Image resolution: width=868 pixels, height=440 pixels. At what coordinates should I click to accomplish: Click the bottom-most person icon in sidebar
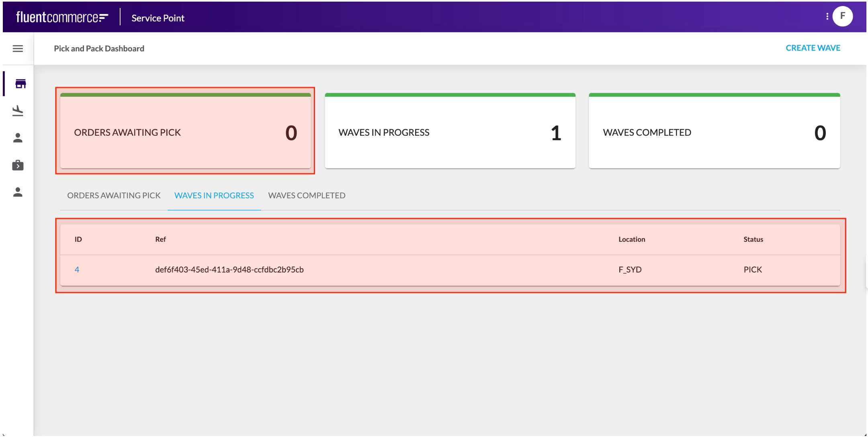point(18,192)
